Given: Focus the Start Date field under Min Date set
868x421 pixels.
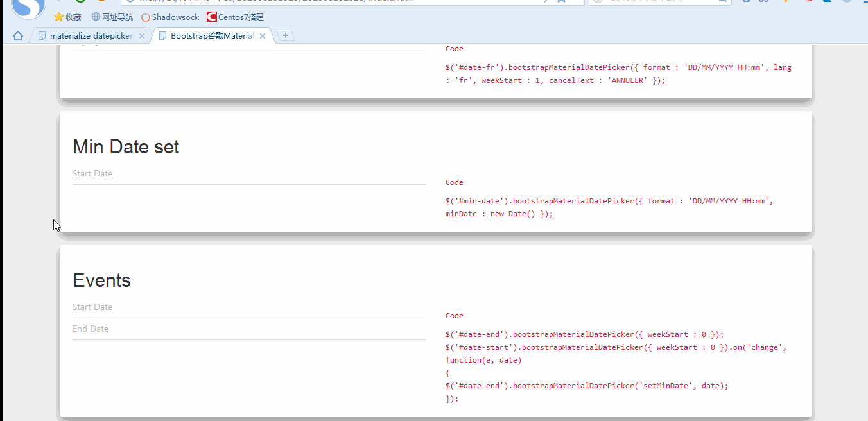Looking at the screenshot, I should coord(249,174).
